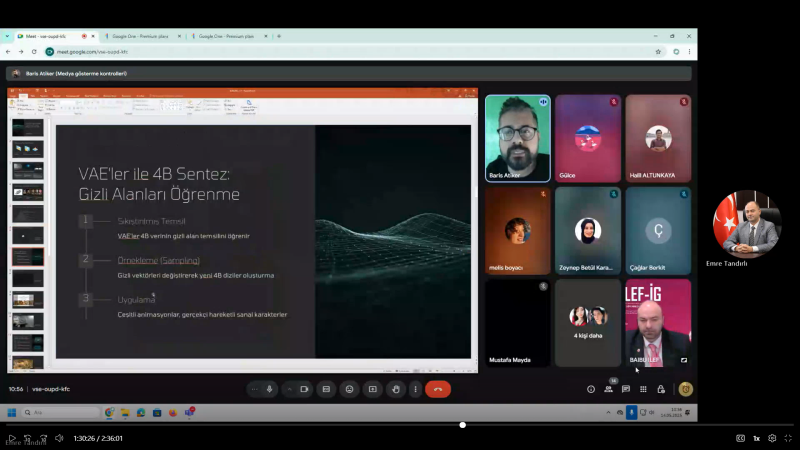Open a new Chrome tab
This screenshot has height=450, width=800.
(x=279, y=36)
